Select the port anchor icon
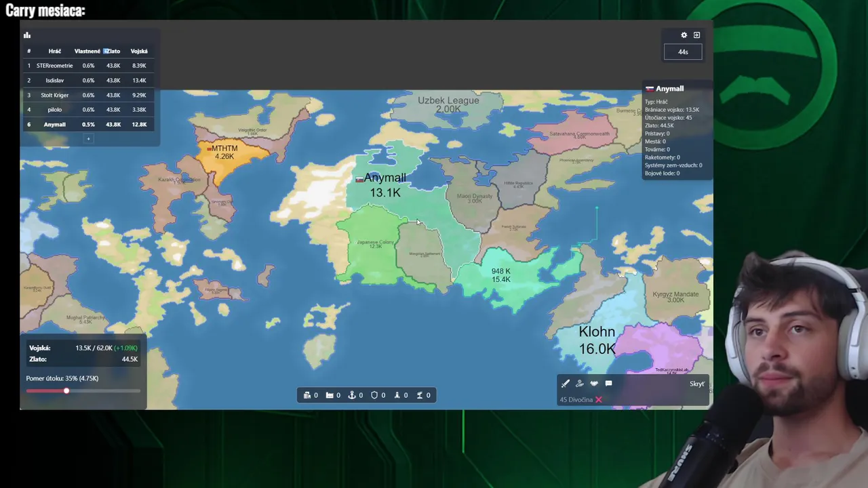 [x=352, y=395]
